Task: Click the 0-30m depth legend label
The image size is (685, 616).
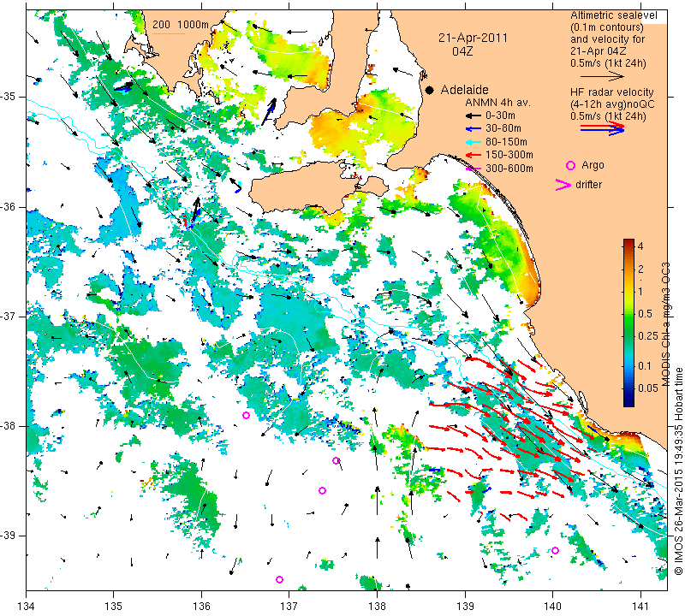Action: pyautogui.click(x=500, y=116)
